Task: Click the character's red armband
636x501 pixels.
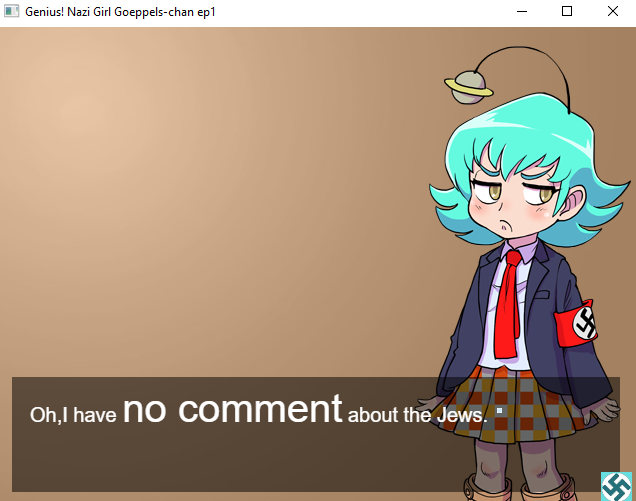Action: 576,323
